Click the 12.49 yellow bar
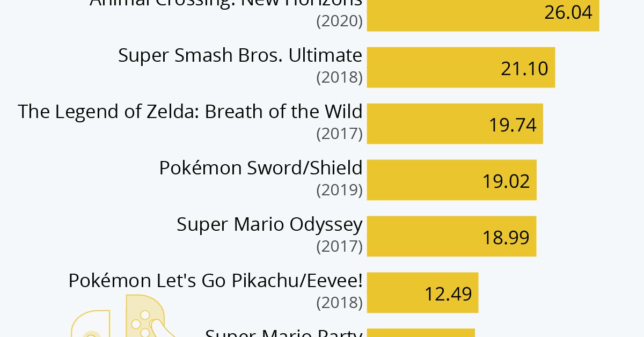The image size is (644, 337). pos(422,293)
